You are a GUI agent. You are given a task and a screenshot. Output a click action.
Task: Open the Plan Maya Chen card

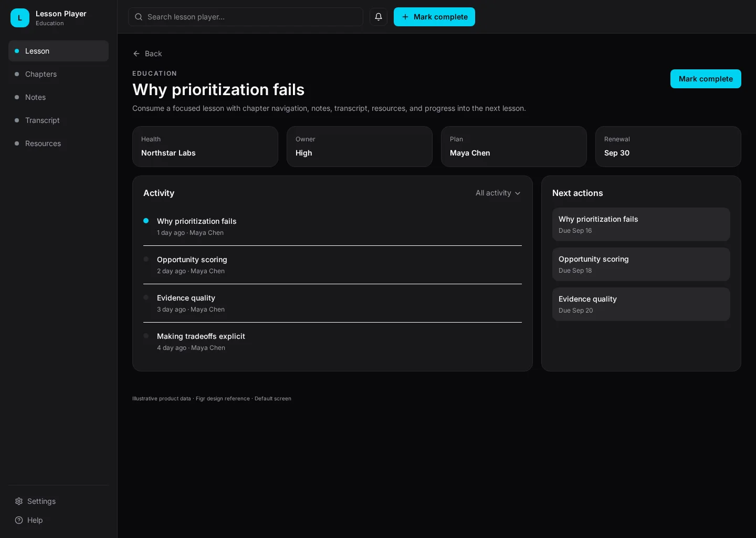tap(514, 147)
